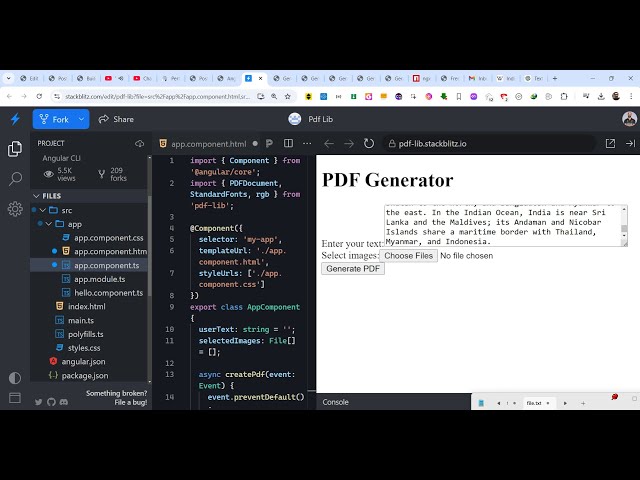640x480 pixels.
Task: Open the Settings gear in sidebar
Action: coord(15,209)
